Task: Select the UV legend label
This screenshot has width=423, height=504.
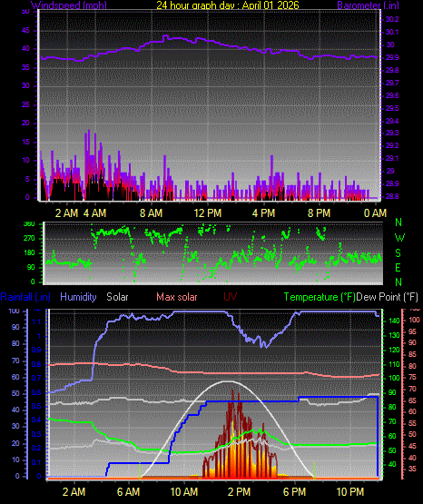Action: coord(231,297)
